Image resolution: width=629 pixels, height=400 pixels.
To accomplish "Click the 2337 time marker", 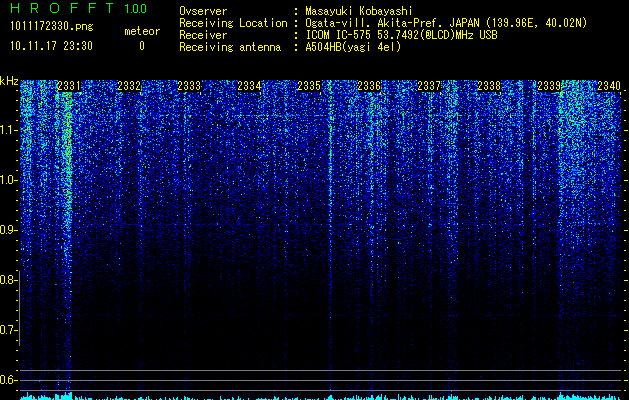I will pyautogui.click(x=429, y=86).
